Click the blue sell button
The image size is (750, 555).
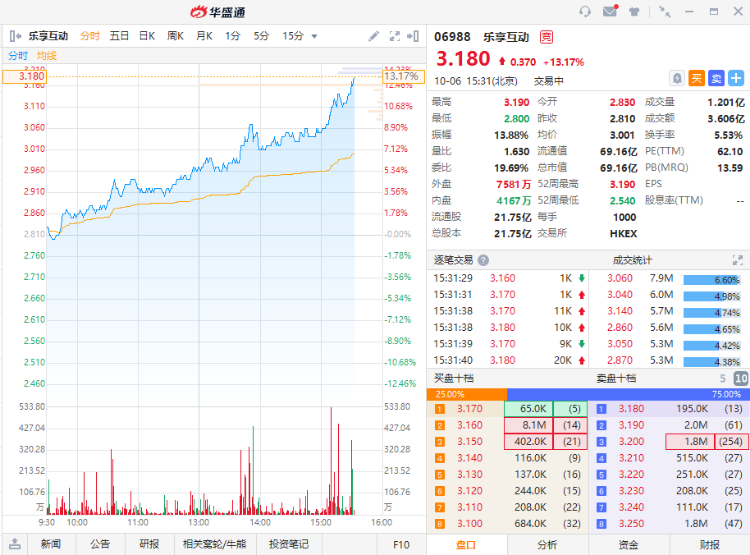coord(716,78)
